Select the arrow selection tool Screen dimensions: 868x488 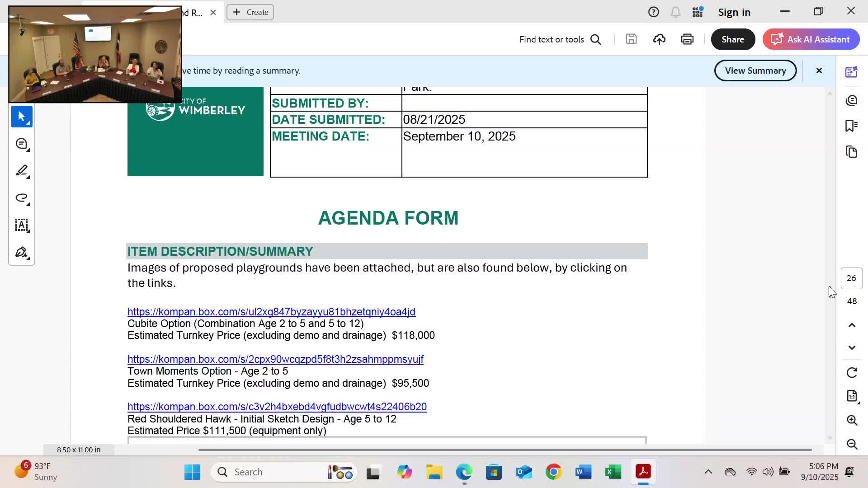tap(21, 117)
